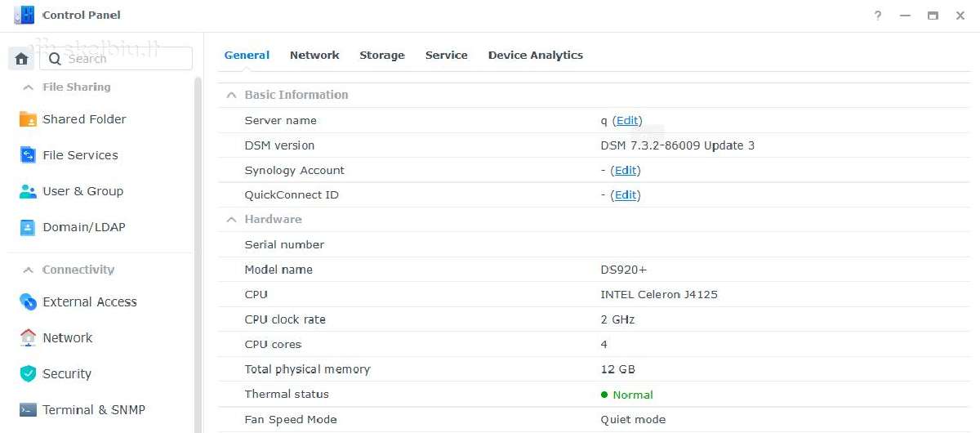Select File Services label

pos(80,155)
